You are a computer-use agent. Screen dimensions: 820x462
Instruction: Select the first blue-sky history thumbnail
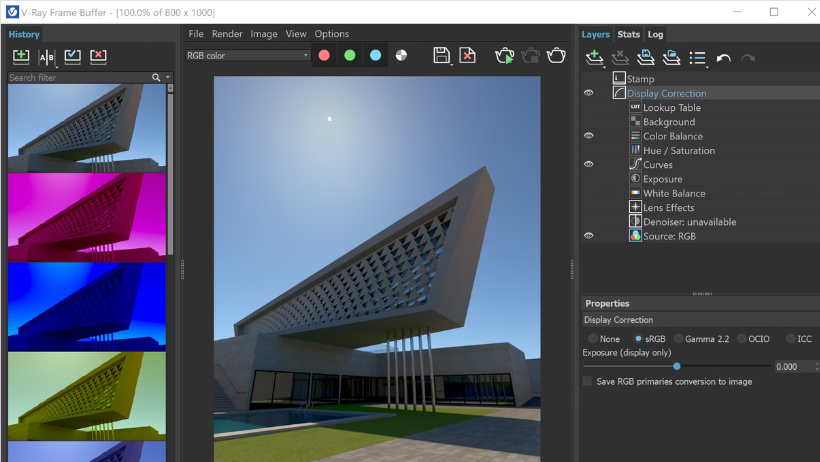[87, 128]
